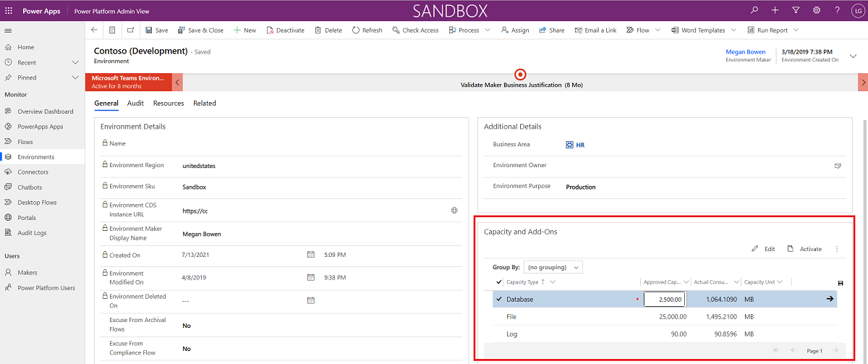This screenshot has height=364, width=868.
Task: Open the Capacity Type column dropdown
Action: pos(553,282)
